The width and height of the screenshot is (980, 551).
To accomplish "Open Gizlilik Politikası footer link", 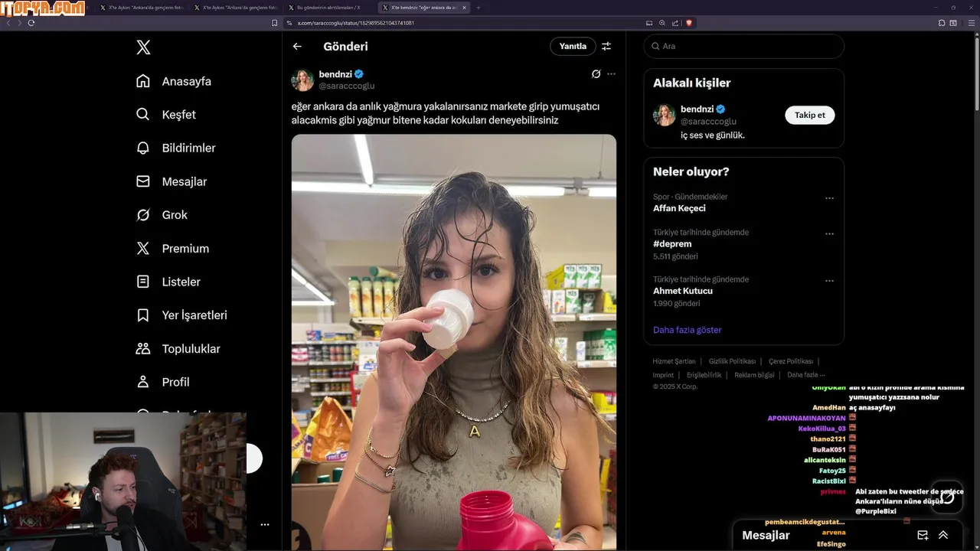I will pyautogui.click(x=732, y=361).
